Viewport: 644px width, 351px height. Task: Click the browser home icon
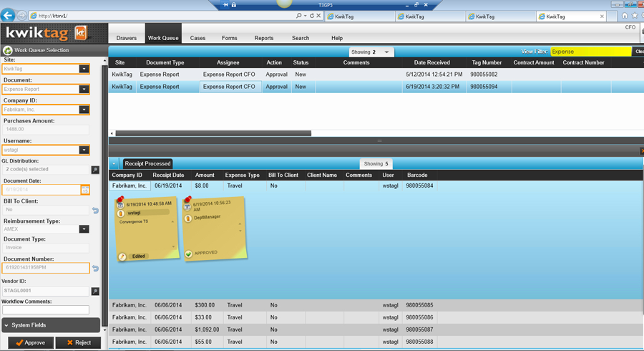pyautogui.click(x=625, y=16)
